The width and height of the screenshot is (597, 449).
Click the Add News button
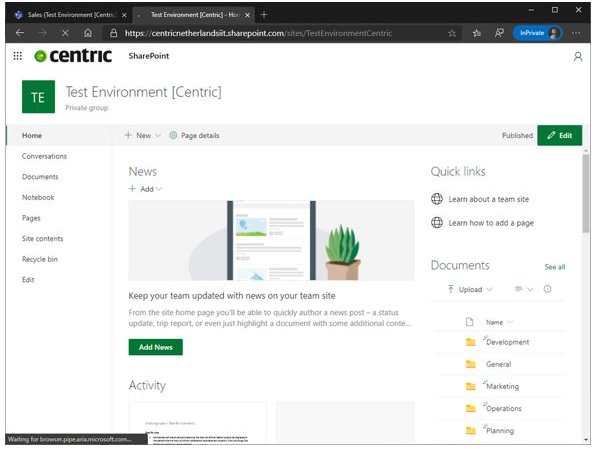pos(155,347)
